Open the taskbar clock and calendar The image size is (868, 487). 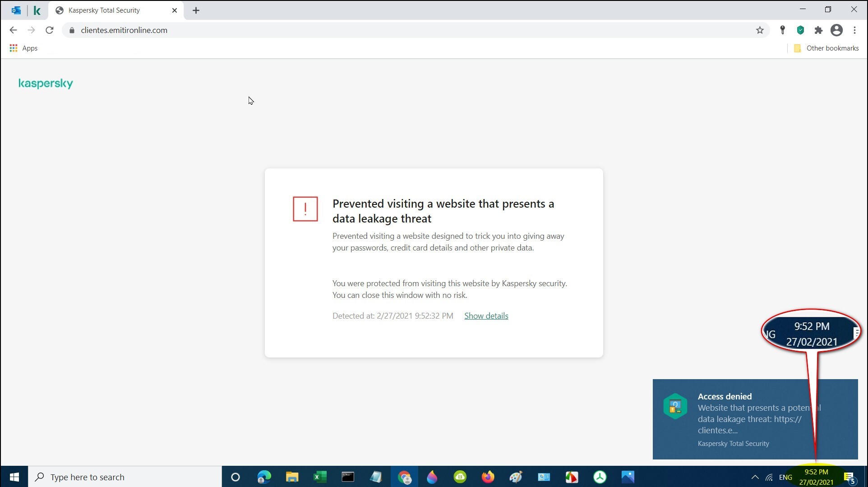[x=816, y=477]
